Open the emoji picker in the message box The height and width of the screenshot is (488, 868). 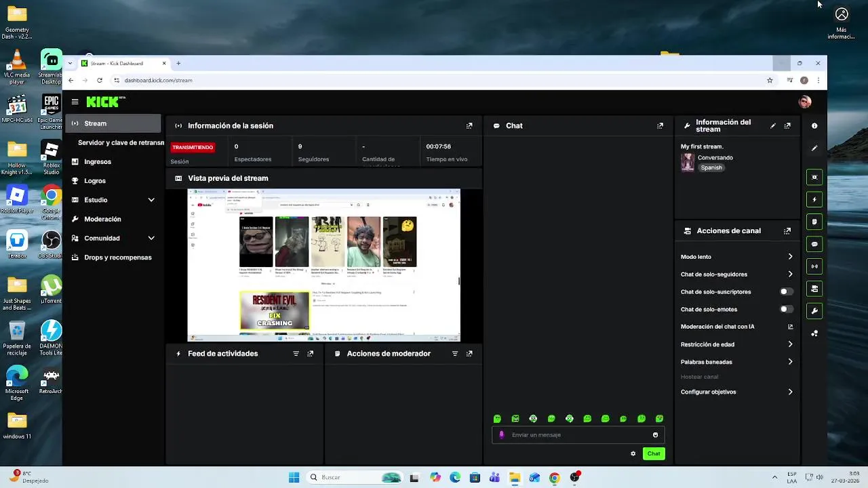[655, 434]
